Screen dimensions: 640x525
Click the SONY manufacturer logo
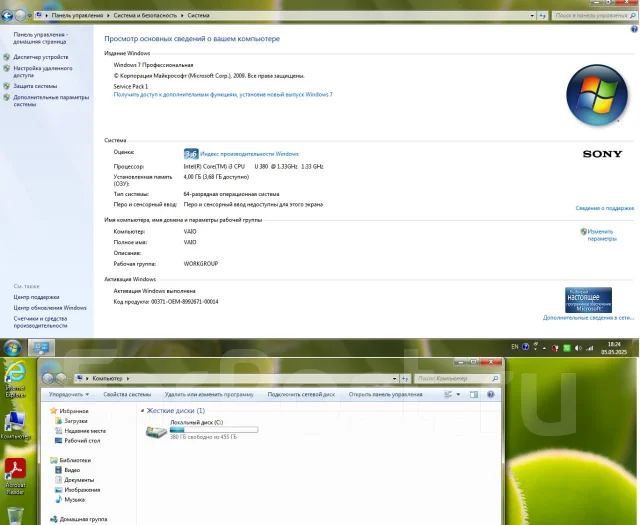pos(602,154)
